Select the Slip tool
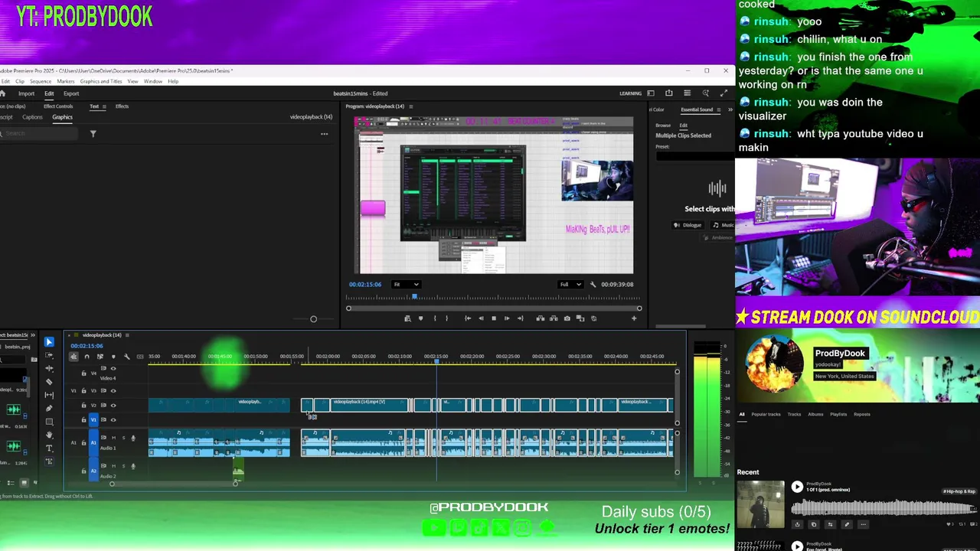This screenshot has width=980, height=551. tap(49, 395)
